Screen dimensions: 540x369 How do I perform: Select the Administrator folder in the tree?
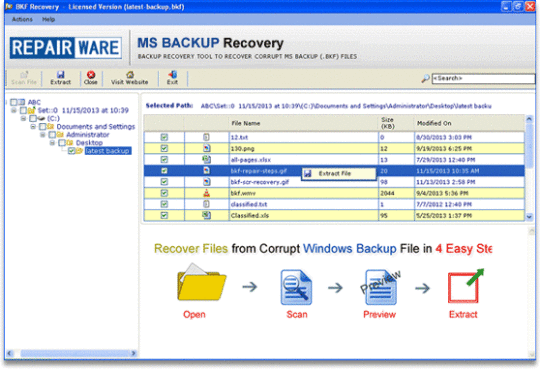(87, 134)
